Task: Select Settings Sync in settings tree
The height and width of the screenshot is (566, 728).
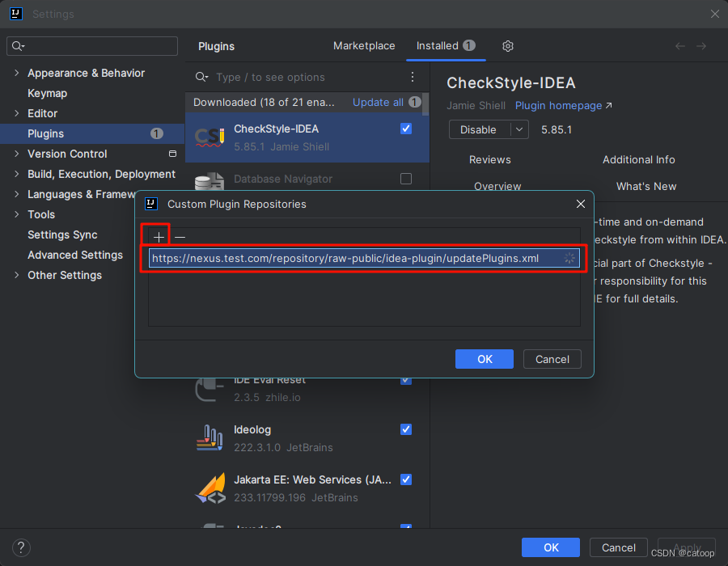Action: pos(62,234)
